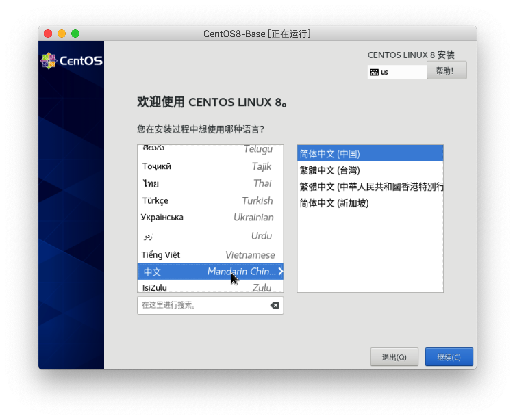Pick the Thai language row
This screenshot has height=420, width=515.
[x=210, y=184]
